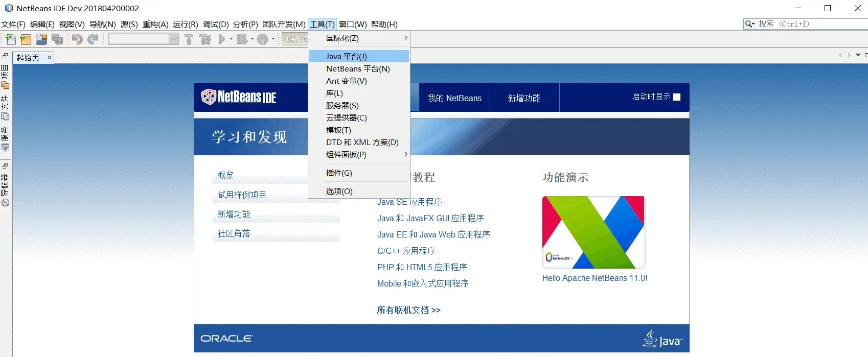Click the Profile Project icon
868x357 pixels.
263,39
